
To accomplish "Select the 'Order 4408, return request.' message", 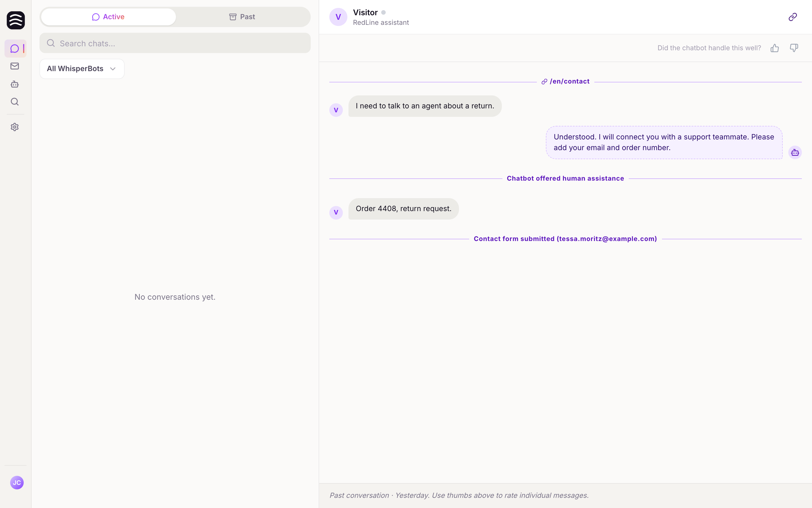I will click(x=403, y=209).
